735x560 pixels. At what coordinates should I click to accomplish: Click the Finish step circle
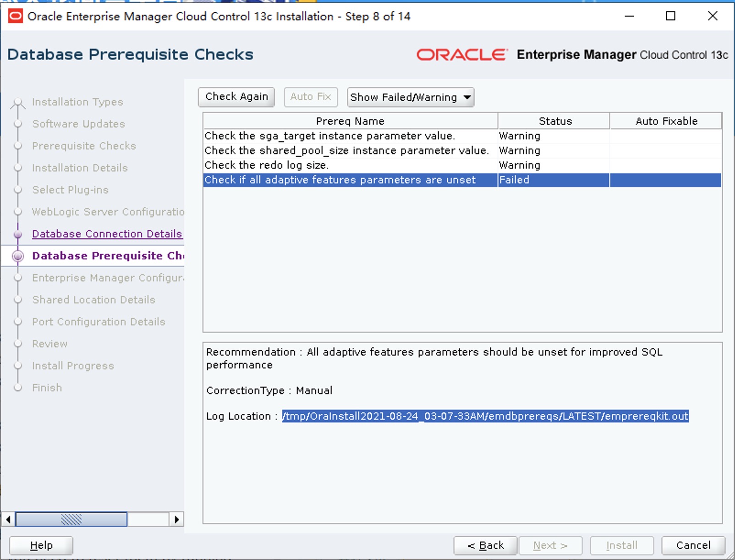point(18,387)
